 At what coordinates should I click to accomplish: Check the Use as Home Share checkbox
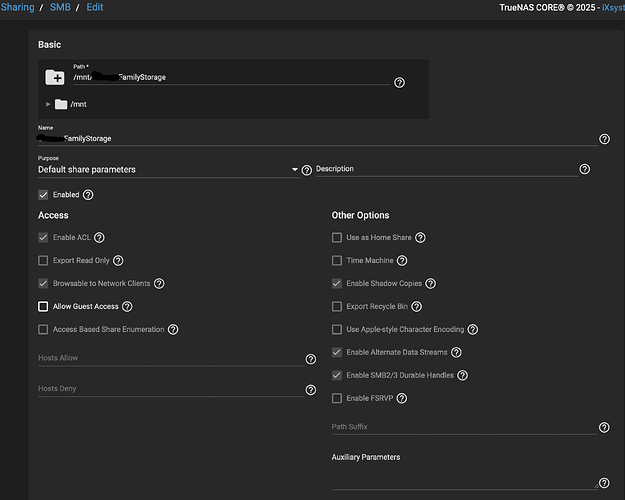point(337,238)
